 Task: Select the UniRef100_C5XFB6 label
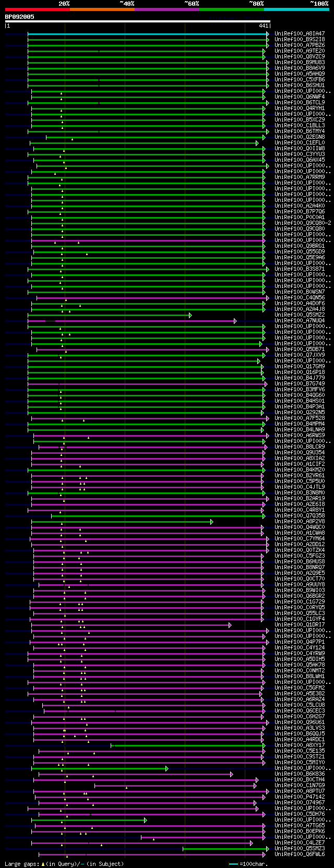click(300, 80)
